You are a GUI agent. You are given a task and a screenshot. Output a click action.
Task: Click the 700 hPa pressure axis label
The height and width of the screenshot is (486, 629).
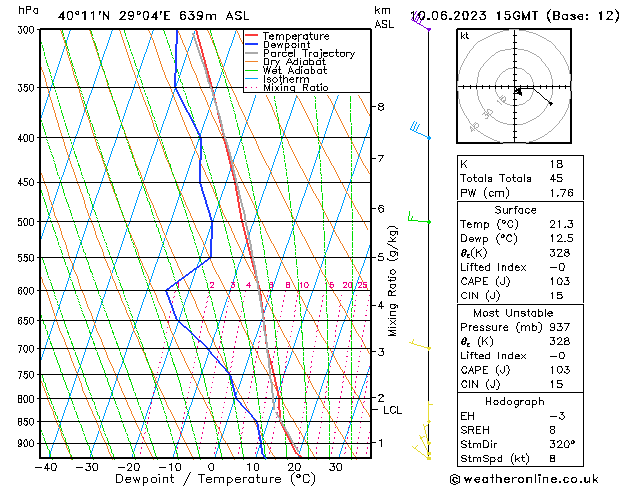28,349
